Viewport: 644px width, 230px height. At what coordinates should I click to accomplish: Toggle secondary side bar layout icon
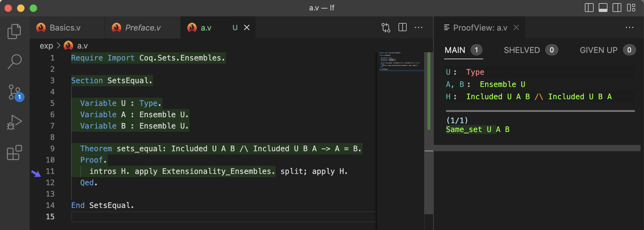point(617,8)
